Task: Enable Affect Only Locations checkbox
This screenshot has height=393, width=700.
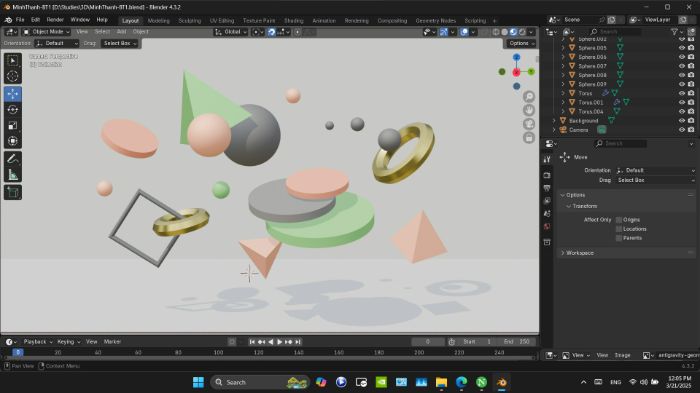Action: tap(619, 229)
